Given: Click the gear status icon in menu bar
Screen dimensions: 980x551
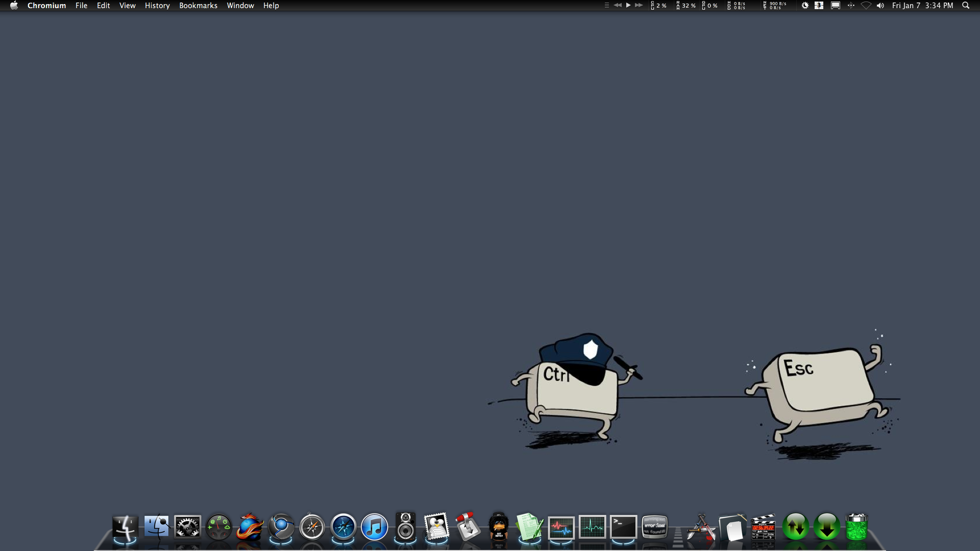Looking at the screenshot, I should point(805,6).
